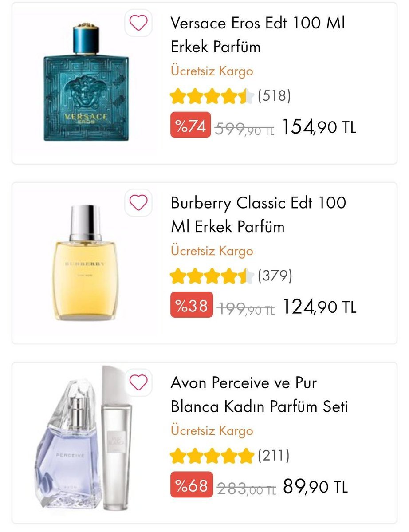
Task: Click the star rating of Versace Eros
Action: click(212, 96)
